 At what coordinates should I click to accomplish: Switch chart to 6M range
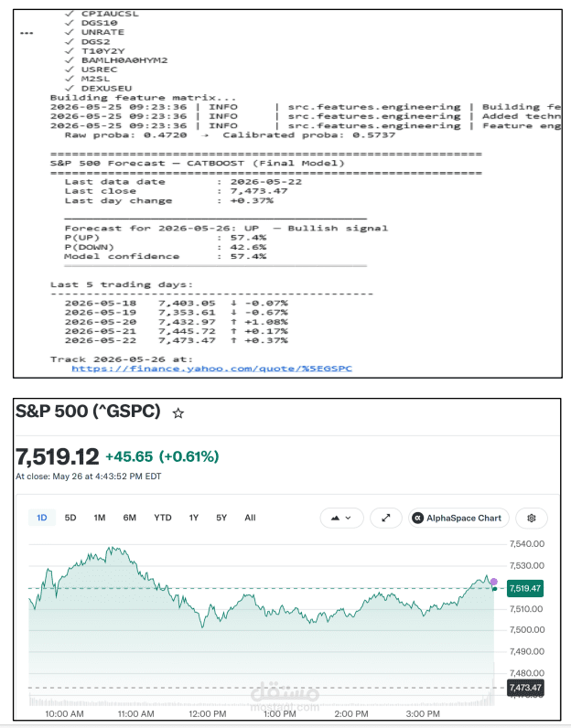[130, 518]
